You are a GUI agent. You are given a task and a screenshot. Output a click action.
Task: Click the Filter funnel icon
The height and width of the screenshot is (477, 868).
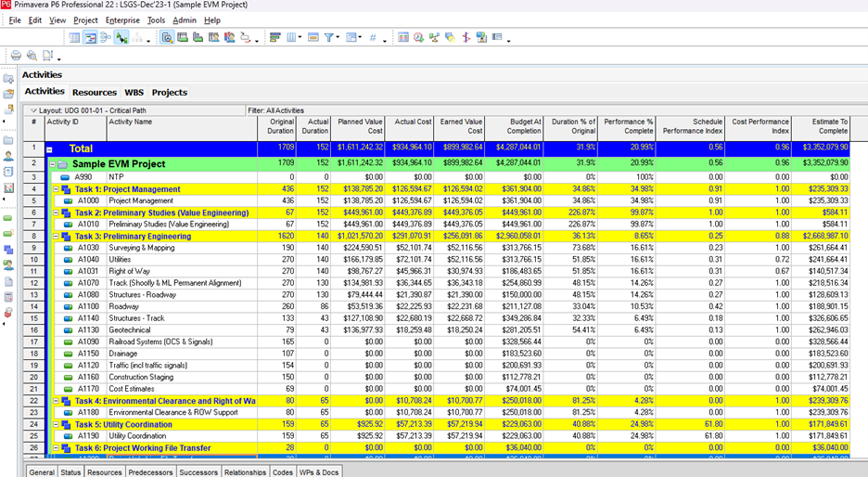pos(329,38)
